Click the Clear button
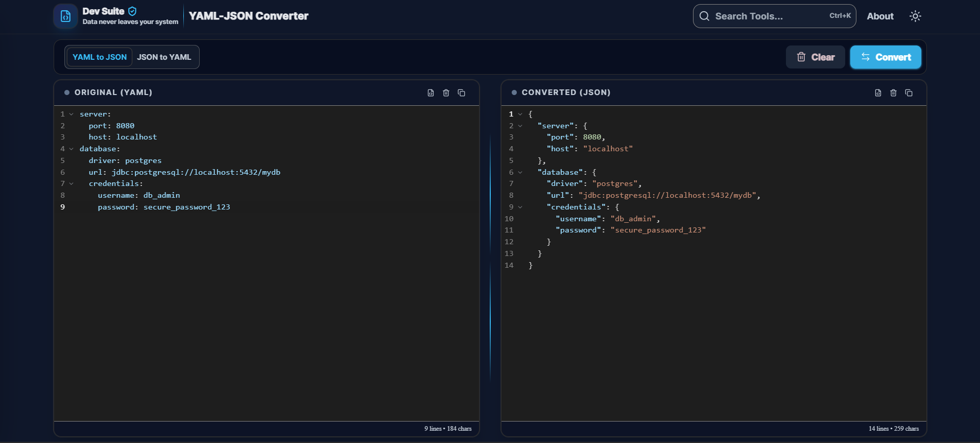The width and height of the screenshot is (980, 443). tap(816, 57)
